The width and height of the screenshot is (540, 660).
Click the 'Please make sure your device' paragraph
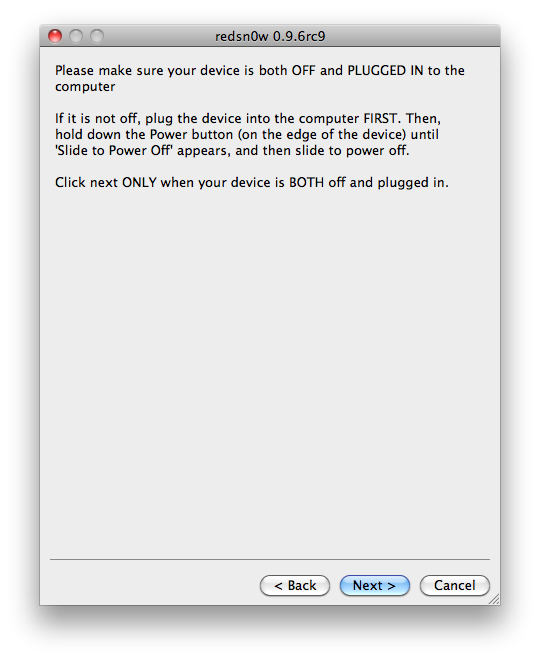point(260,78)
